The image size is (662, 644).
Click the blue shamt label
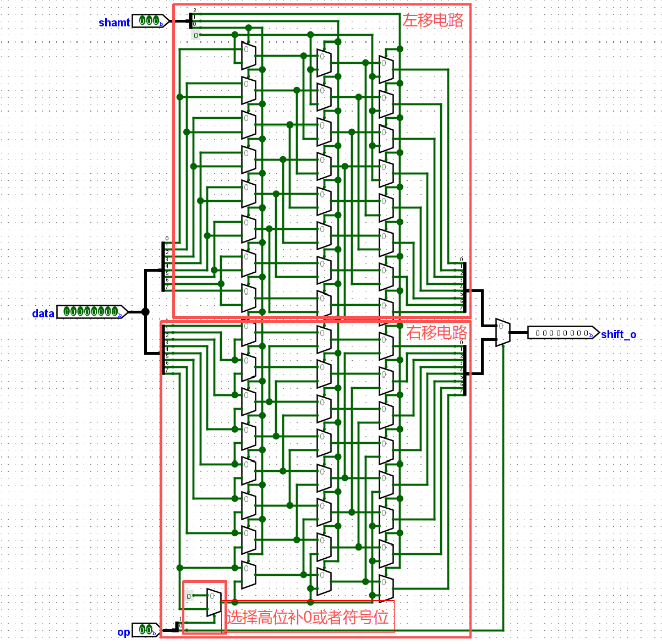114,23
